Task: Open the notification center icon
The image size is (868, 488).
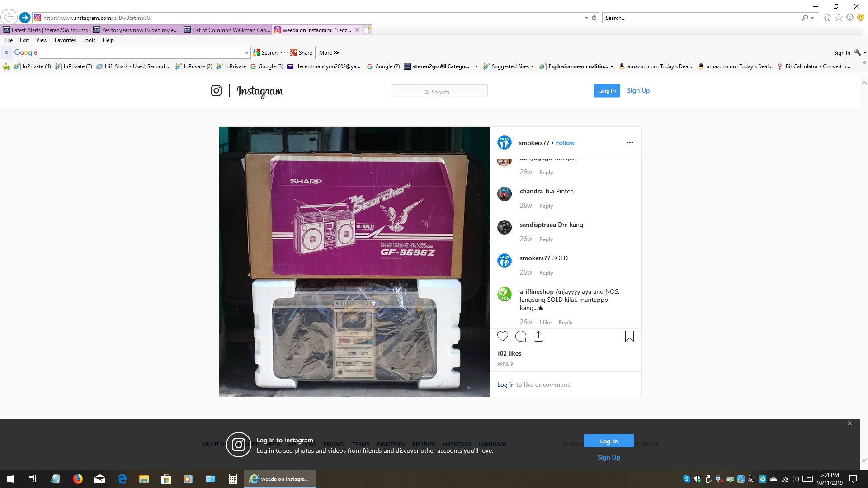Action: (x=853, y=479)
